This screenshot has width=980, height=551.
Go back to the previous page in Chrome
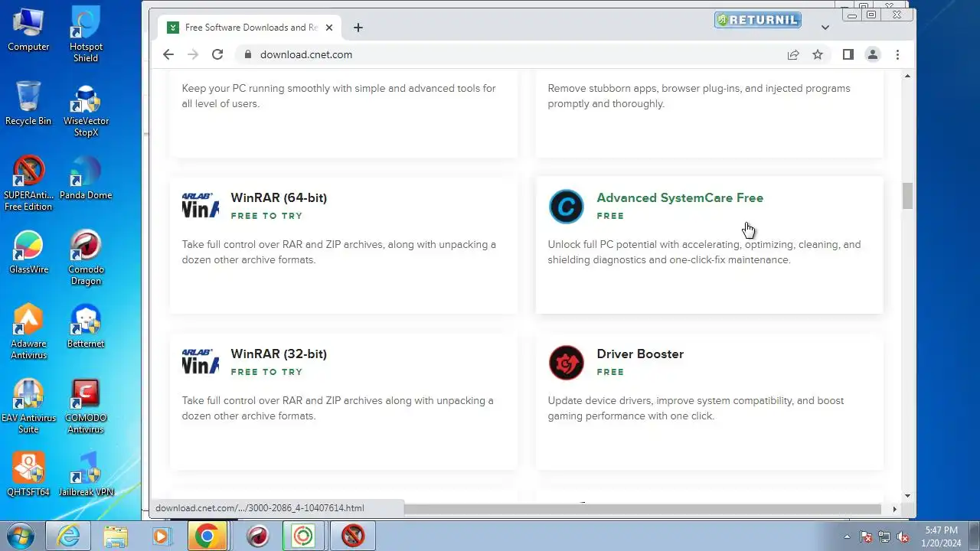168,54
